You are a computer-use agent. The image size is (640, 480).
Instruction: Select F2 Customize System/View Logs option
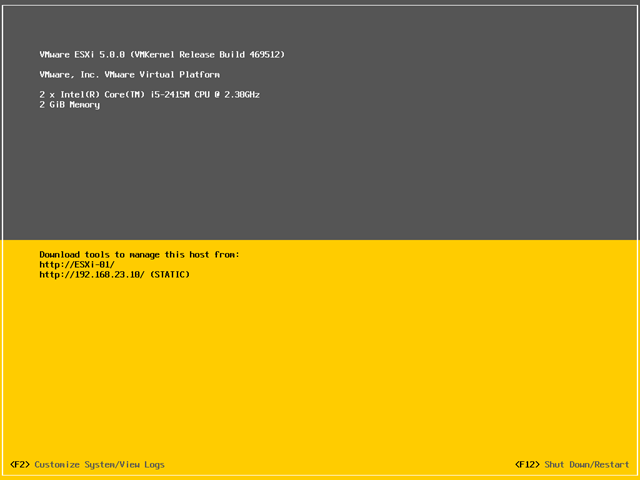point(87,464)
